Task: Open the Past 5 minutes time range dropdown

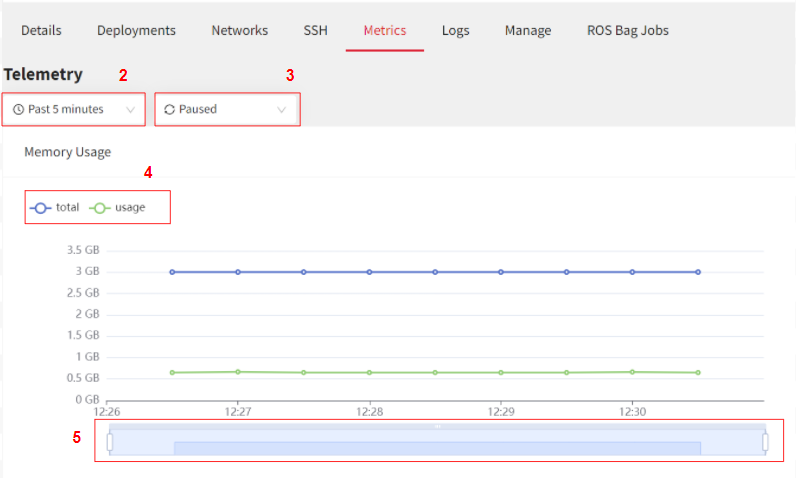Action: (74, 109)
